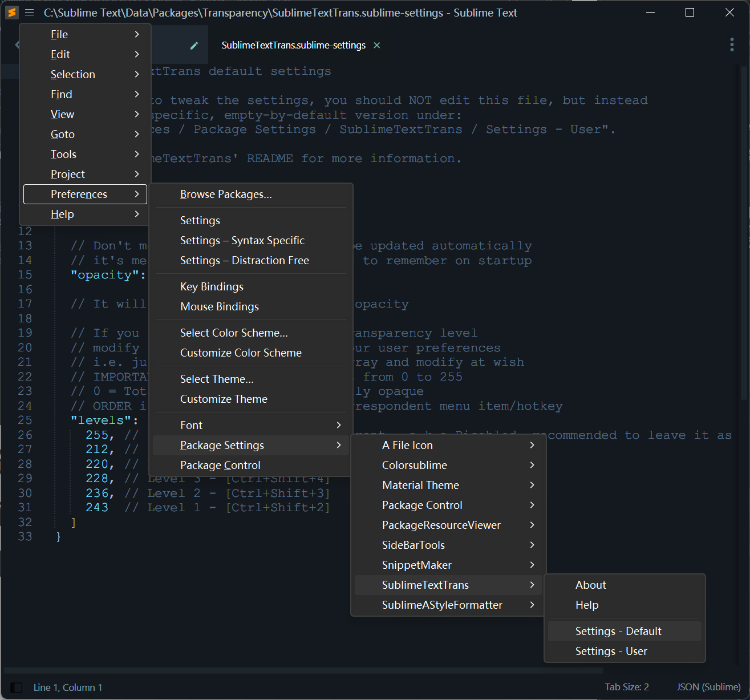Open the Project menu
The width and height of the screenshot is (750, 700).
[x=85, y=174]
